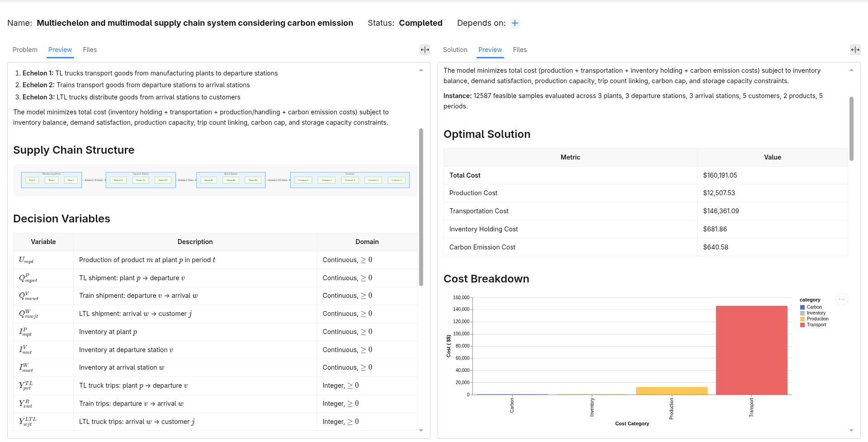
Task: Open the left panel Files tab
Action: 90,50
